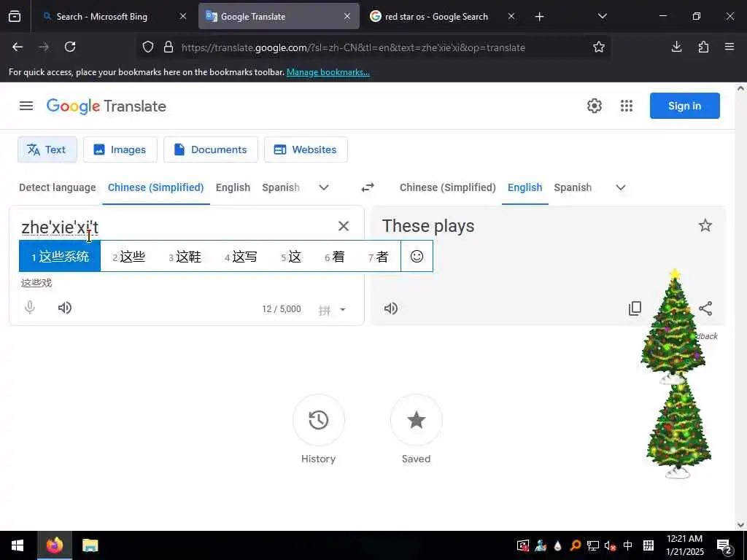Copy the translation to clipboard
The width and height of the screenshot is (747, 560).
(x=635, y=308)
